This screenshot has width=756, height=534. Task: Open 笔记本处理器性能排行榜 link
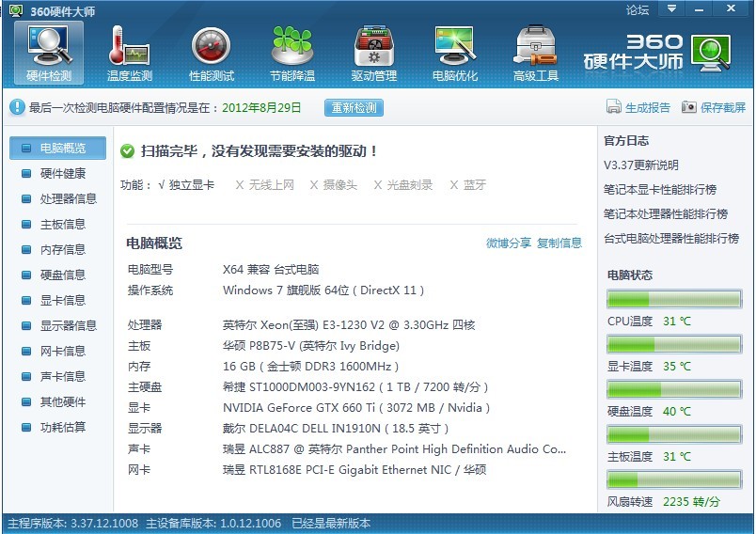[x=666, y=214]
